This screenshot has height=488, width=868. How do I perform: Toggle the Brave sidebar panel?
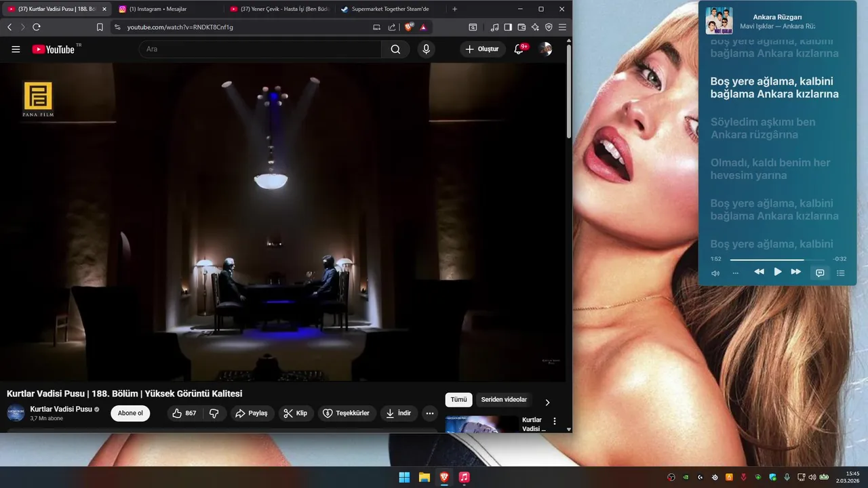[x=508, y=27]
